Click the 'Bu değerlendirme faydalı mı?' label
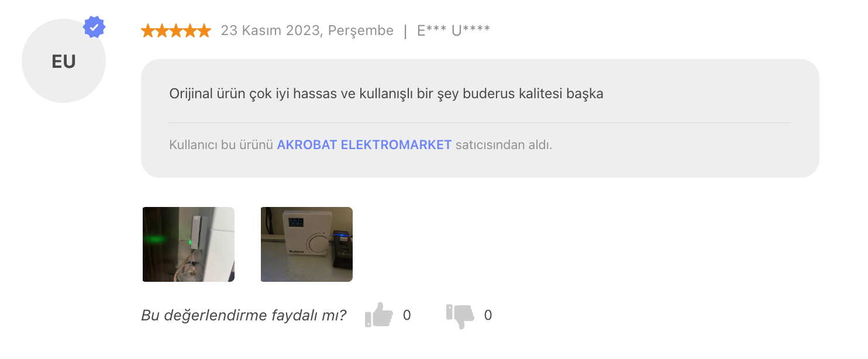 244,316
